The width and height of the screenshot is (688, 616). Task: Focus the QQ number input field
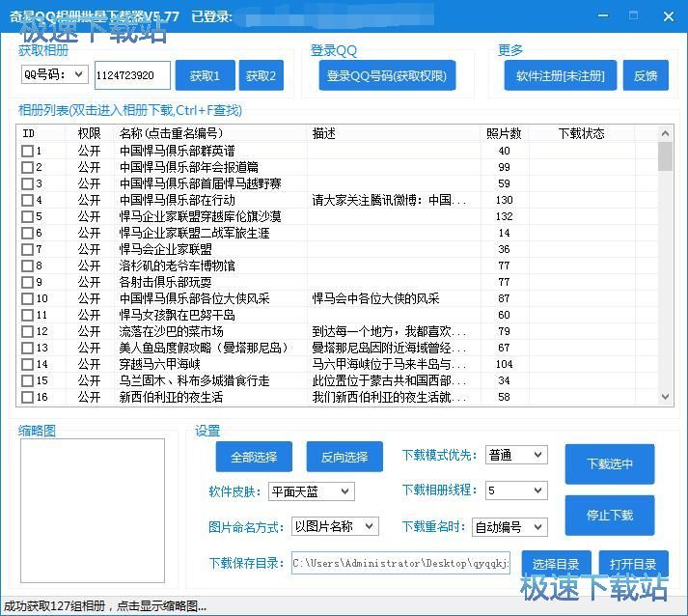132,75
